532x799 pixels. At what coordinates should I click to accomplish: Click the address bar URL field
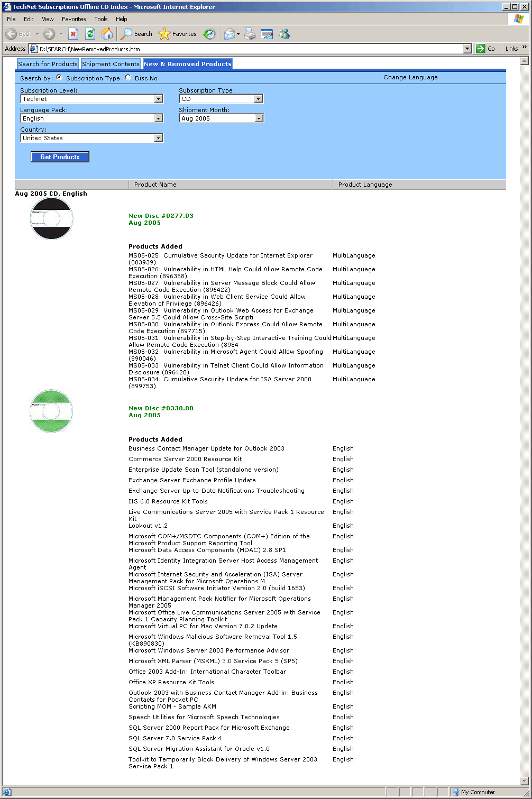tap(251, 49)
